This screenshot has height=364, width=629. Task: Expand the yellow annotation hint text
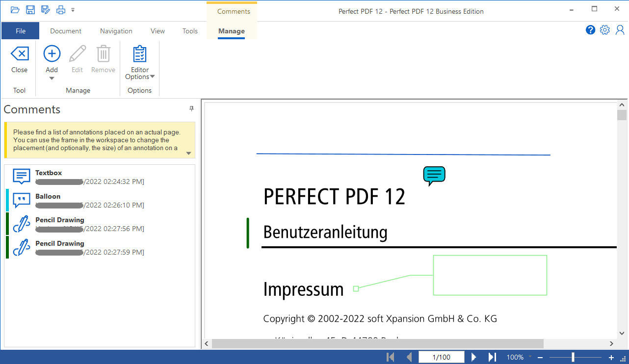pos(188,153)
